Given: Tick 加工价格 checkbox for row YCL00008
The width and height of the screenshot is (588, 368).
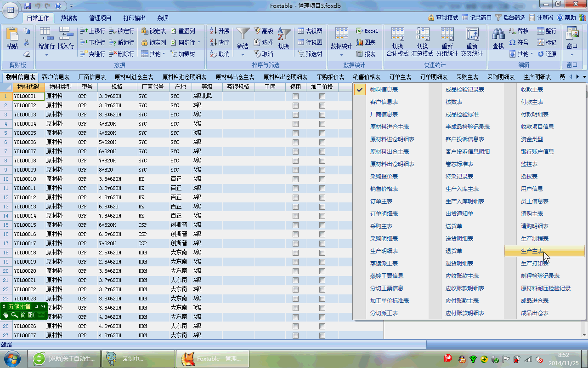Looking at the screenshot, I should click(x=322, y=161).
